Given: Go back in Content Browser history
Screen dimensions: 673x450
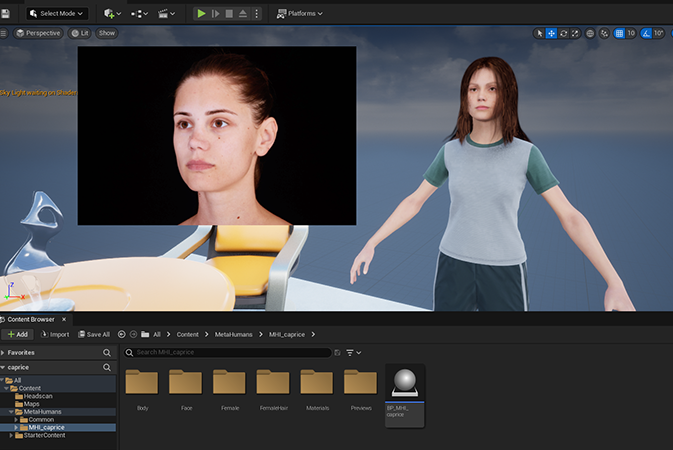Looking at the screenshot, I should (x=121, y=334).
